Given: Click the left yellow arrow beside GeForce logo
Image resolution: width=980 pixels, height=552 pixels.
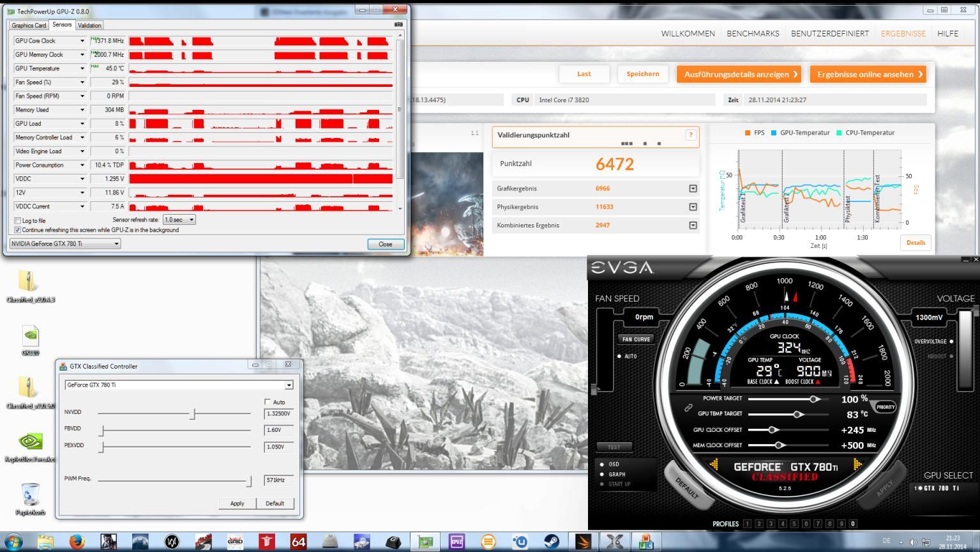Looking at the screenshot, I should pos(713,464).
